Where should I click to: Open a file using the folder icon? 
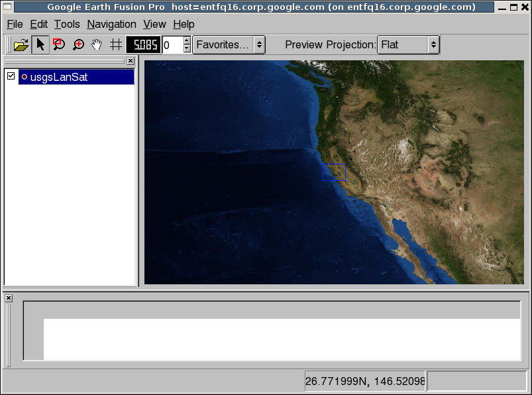(x=20, y=44)
